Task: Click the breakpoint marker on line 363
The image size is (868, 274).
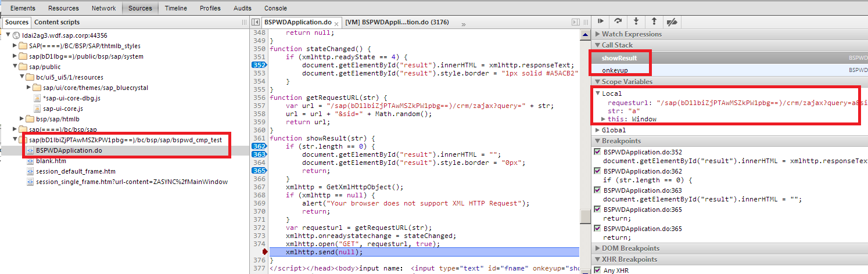Action: pyautogui.click(x=259, y=154)
